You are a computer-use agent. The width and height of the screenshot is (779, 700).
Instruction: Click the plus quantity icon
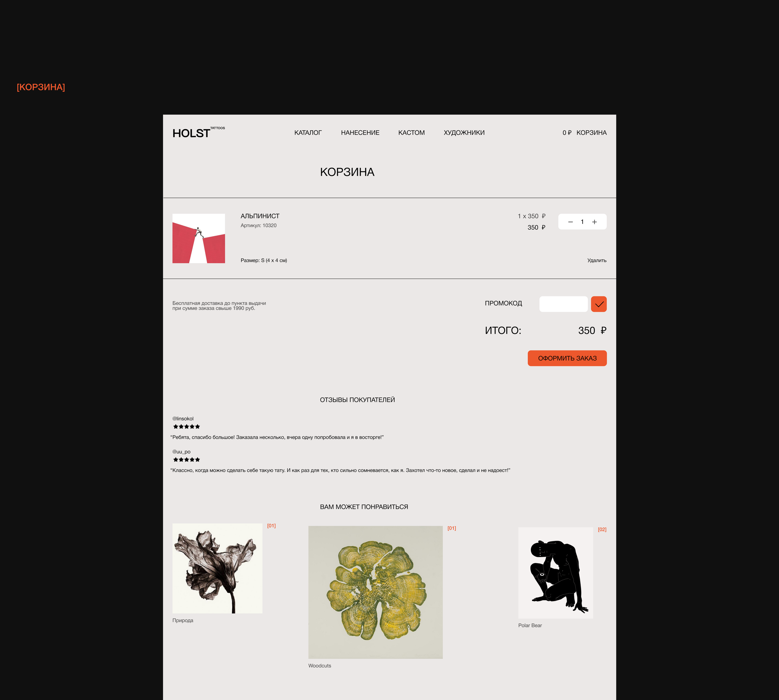pos(594,222)
